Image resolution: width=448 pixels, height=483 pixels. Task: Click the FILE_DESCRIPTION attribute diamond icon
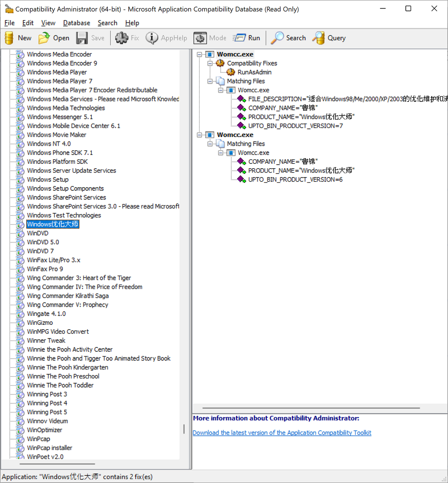242,99
